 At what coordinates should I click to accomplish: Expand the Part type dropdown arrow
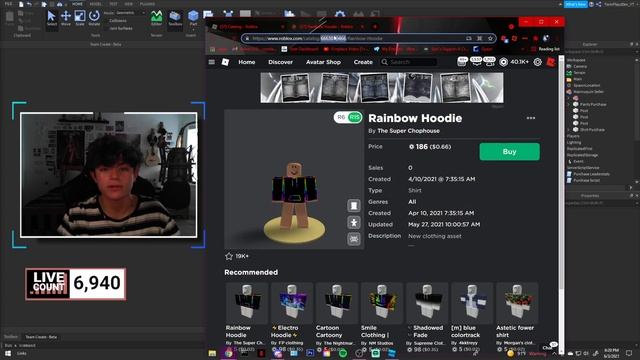(x=193, y=29)
